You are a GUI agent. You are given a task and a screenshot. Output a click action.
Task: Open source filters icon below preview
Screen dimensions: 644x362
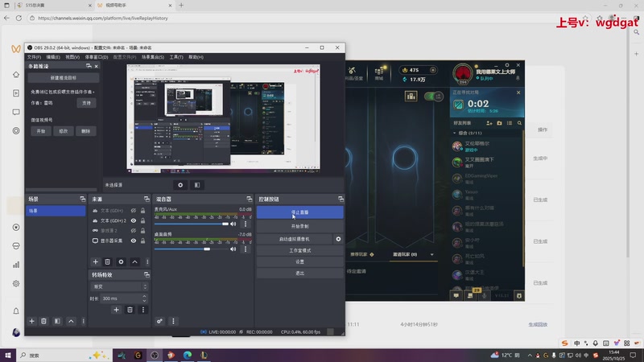197,185
